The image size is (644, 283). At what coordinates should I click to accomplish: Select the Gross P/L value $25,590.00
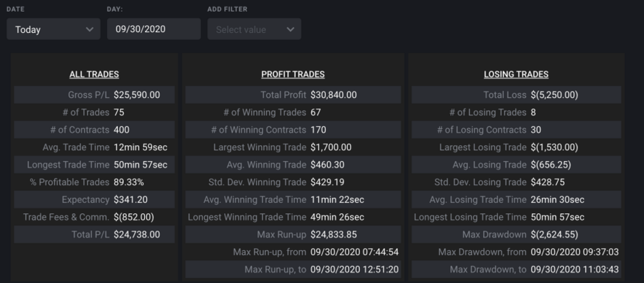click(137, 95)
